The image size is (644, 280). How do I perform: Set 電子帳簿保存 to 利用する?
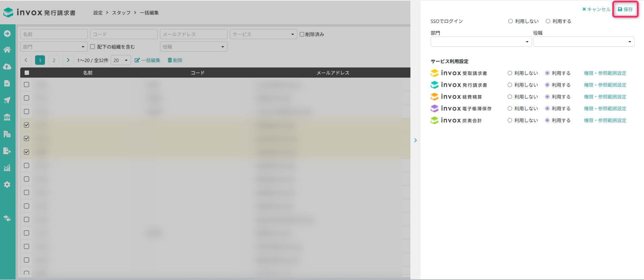click(x=547, y=109)
